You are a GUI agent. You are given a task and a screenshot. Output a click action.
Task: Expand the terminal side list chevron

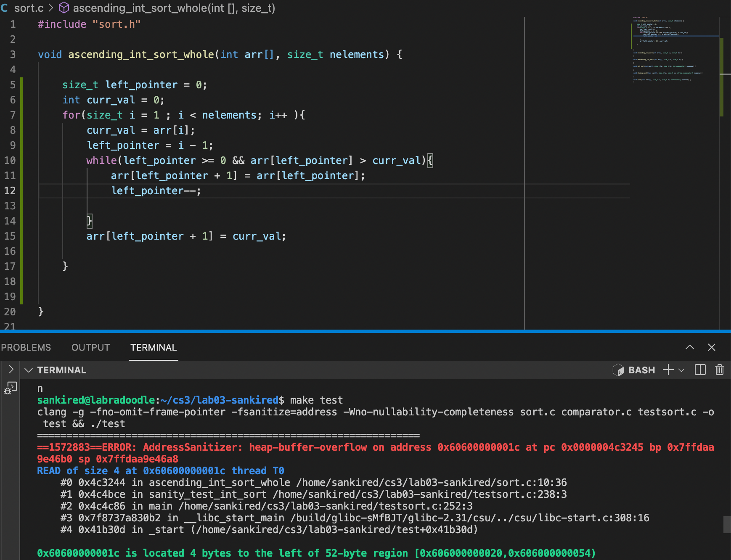coord(11,370)
